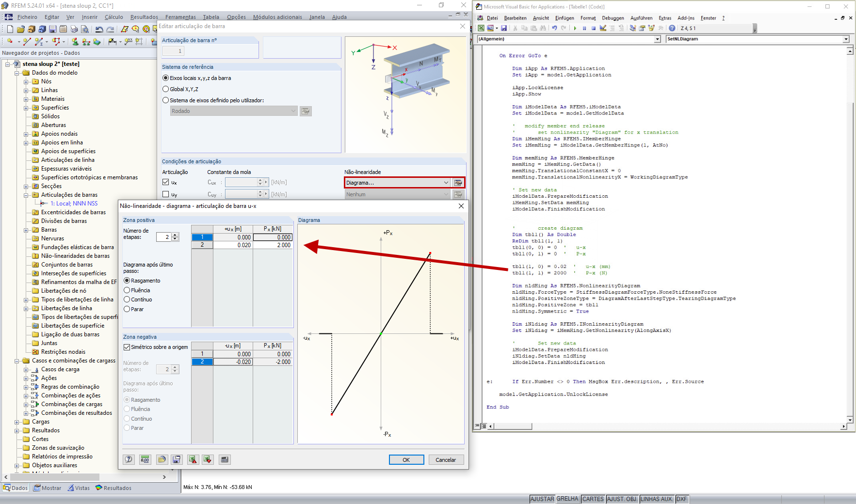Viewport: 856px width, 504px height.
Task: Toggle 'Simétrico sobre a origem' checkbox
Action: pyautogui.click(x=127, y=347)
